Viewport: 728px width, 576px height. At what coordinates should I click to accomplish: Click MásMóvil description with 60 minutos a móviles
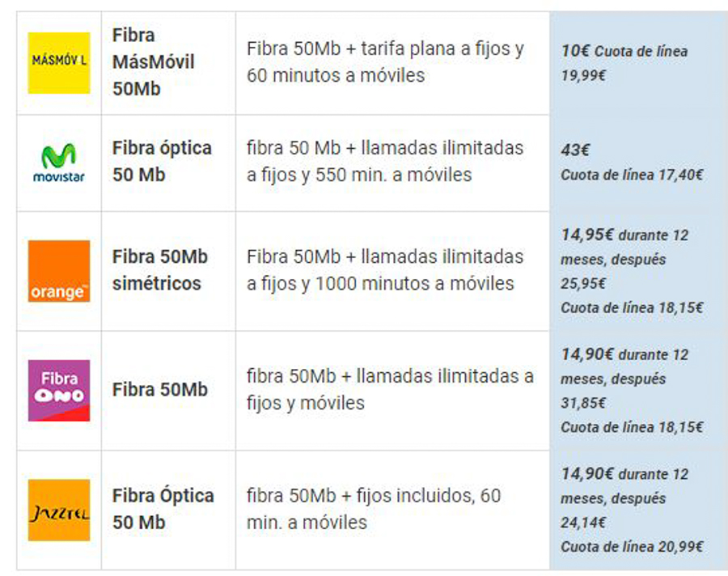point(385,61)
